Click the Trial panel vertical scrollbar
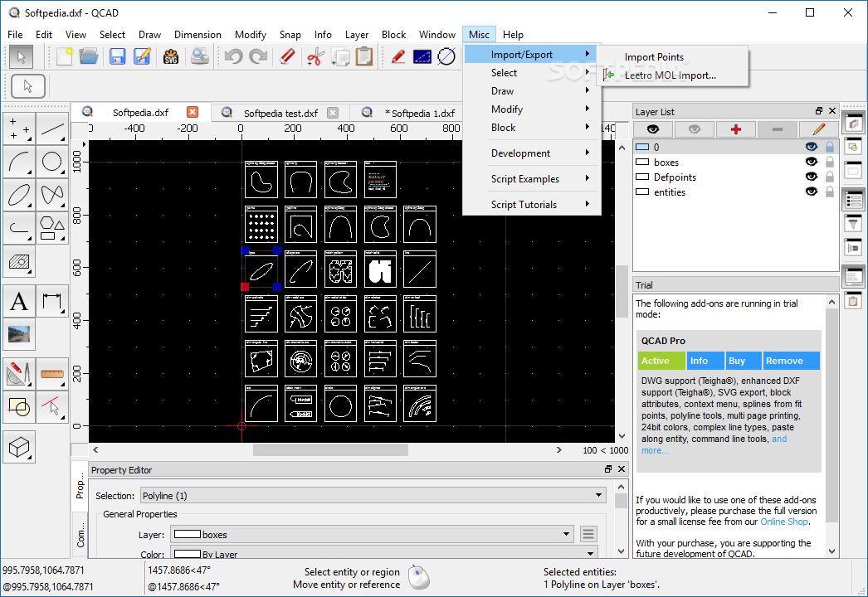The width and height of the screenshot is (868, 597). (831, 415)
